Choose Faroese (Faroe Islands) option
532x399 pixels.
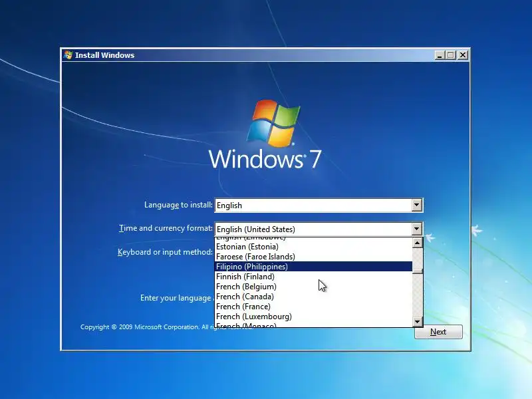pyautogui.click(x=313, y=257)
